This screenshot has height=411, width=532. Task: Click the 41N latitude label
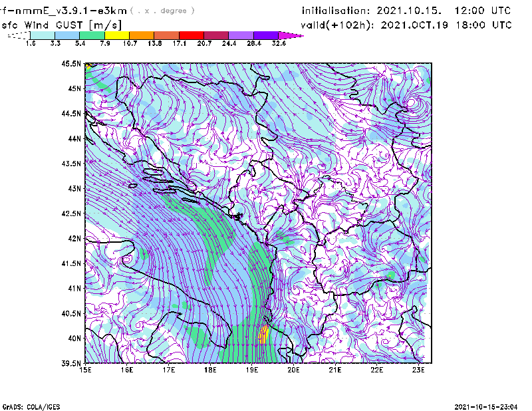coord(74,289)
